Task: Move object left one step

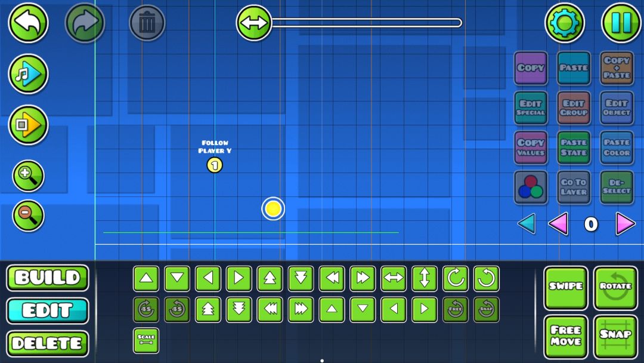Action: click(208, 278)
